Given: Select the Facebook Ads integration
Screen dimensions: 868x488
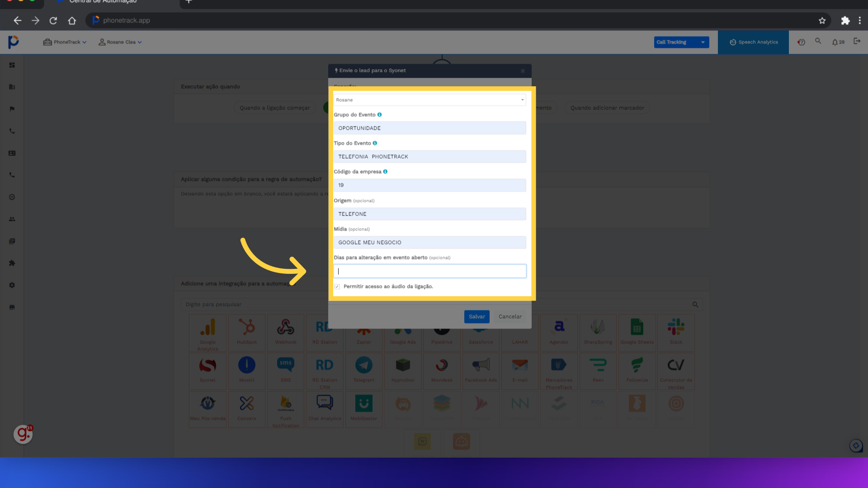Looking at the screenshot, I should coord(481,371).
